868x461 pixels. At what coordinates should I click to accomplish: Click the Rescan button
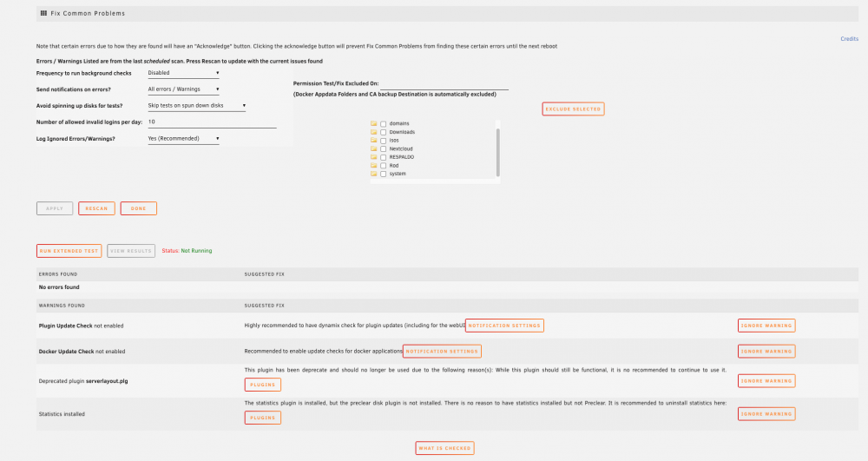[x=96, y=208]
